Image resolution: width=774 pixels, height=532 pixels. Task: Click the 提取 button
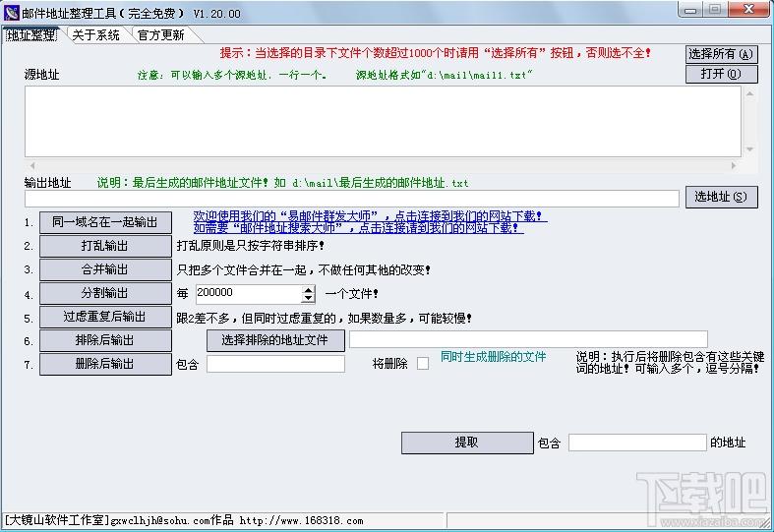(467, 443)
